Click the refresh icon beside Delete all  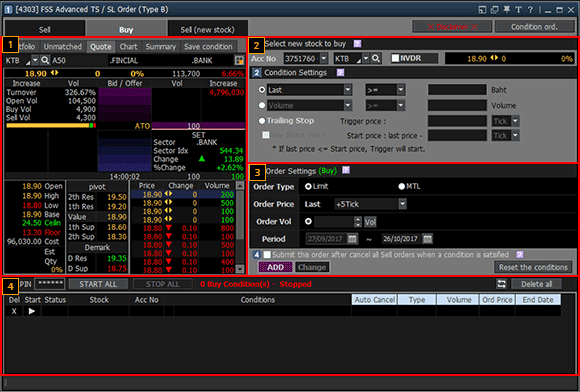501,284
